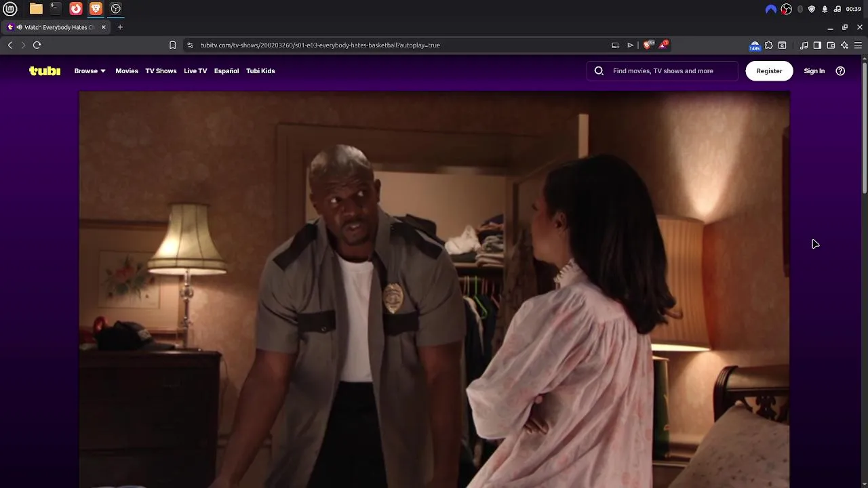868x488 pixels.
Task: Open the Bluetooth tray icon
Action: [x=800, y=9]
